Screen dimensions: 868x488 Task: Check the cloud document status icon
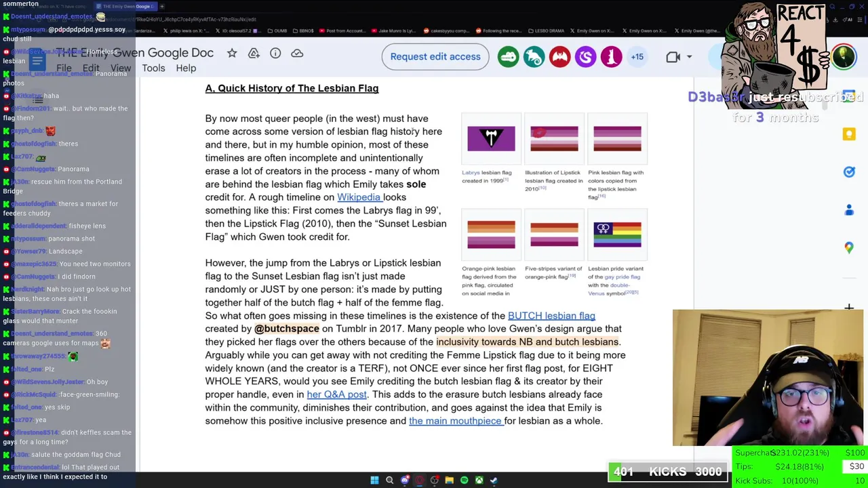point(297,53)
